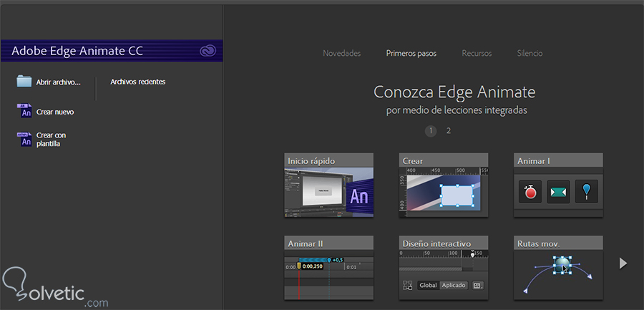
Task: Click the An icon beside Crear con plantilla
Action: pyautogui.click(x=24, y=139)
